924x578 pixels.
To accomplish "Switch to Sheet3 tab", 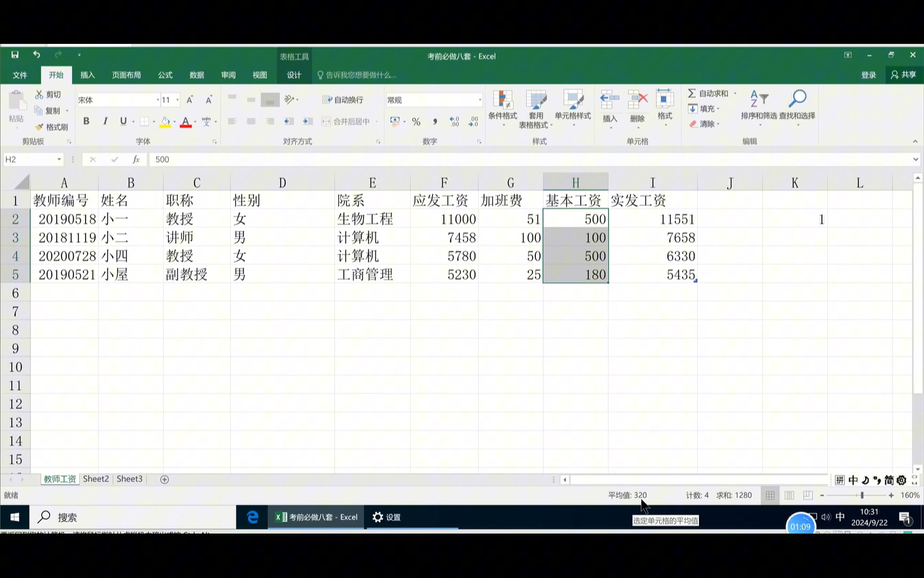I will point(129,479).
